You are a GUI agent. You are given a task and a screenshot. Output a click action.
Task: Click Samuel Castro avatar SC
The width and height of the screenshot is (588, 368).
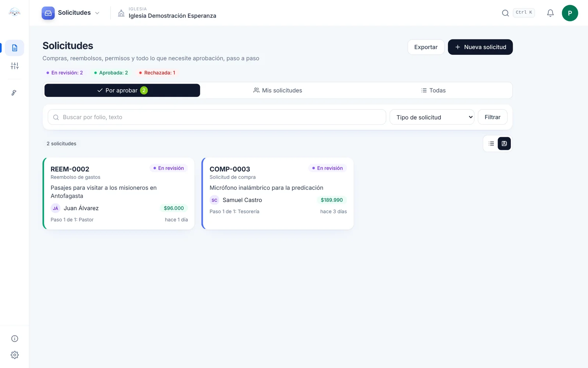point(214,200)
